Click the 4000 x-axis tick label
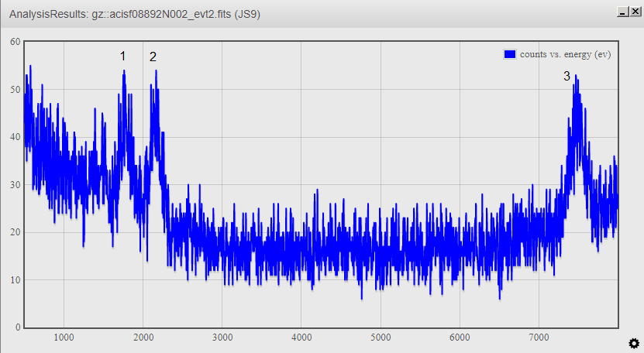 [x=301, y=338]
